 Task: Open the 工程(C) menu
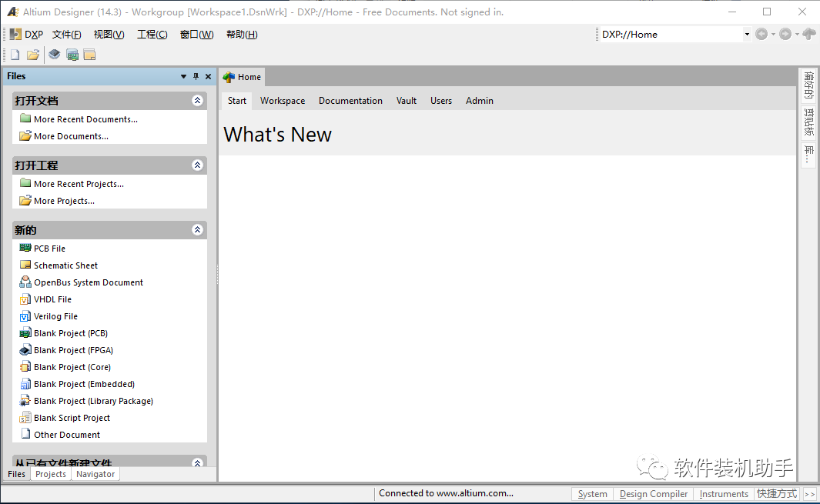152,35
